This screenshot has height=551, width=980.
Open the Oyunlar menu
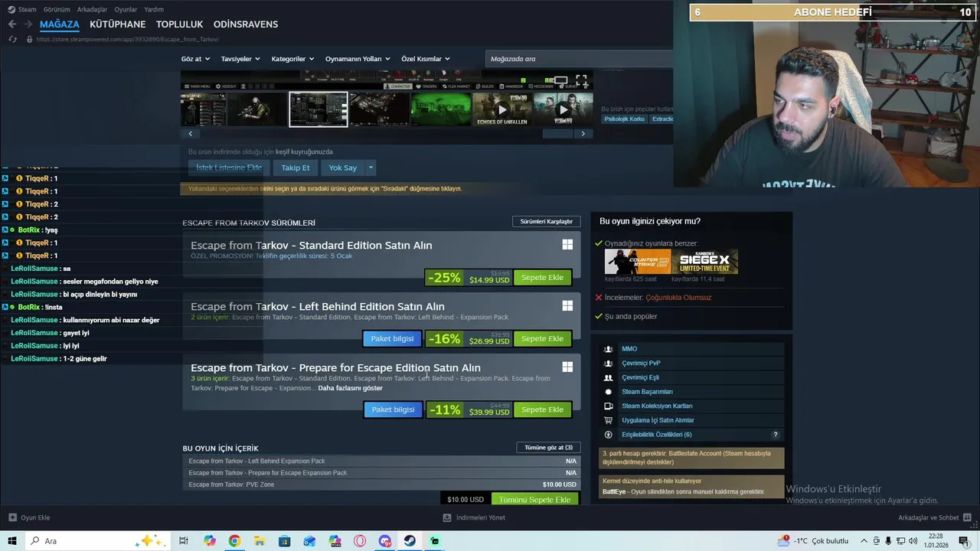[126, 9]
